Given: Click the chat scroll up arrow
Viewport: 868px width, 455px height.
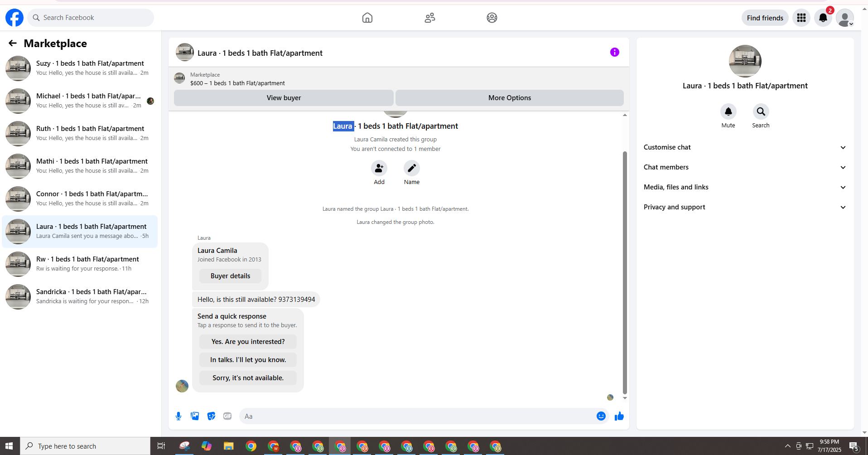Looking at the screenshot, I should click(x=625, y=115).
